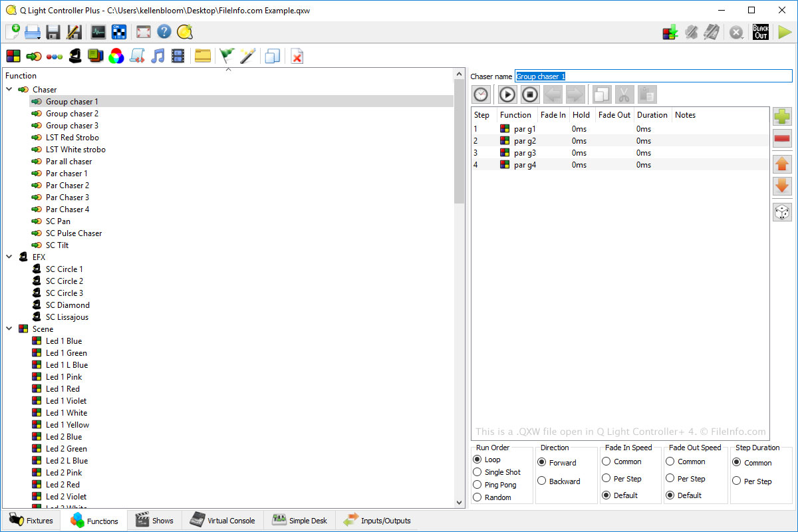Screen dimensions: 798x532
Task: Select the Functions tab
Action: (x=94, y=521)
